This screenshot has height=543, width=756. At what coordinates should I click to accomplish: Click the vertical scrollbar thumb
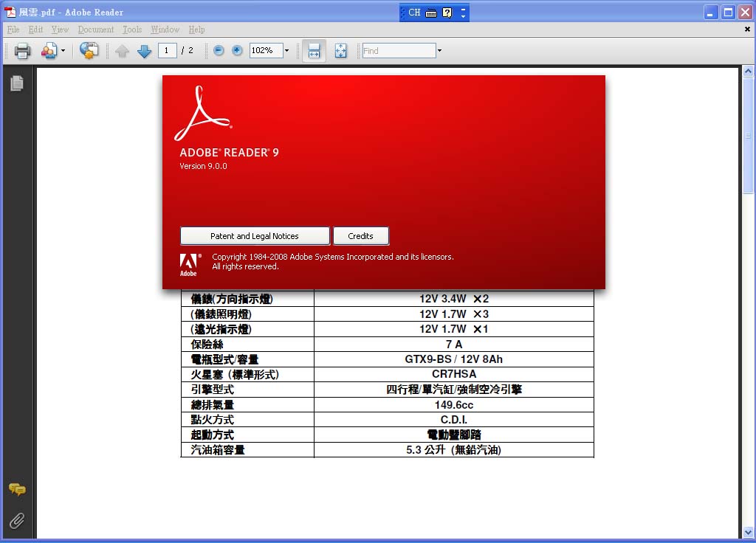(x=748, y=136)
